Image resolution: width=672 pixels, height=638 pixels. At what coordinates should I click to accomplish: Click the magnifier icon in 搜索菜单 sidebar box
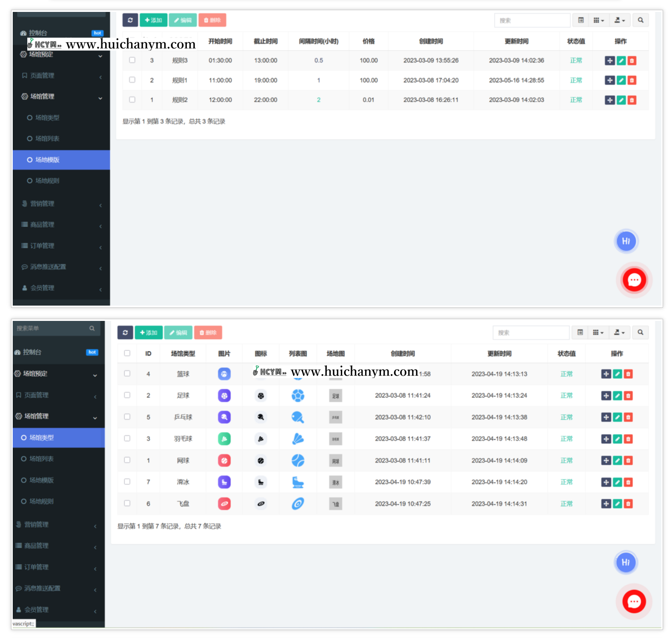click(x=92, y=329)
